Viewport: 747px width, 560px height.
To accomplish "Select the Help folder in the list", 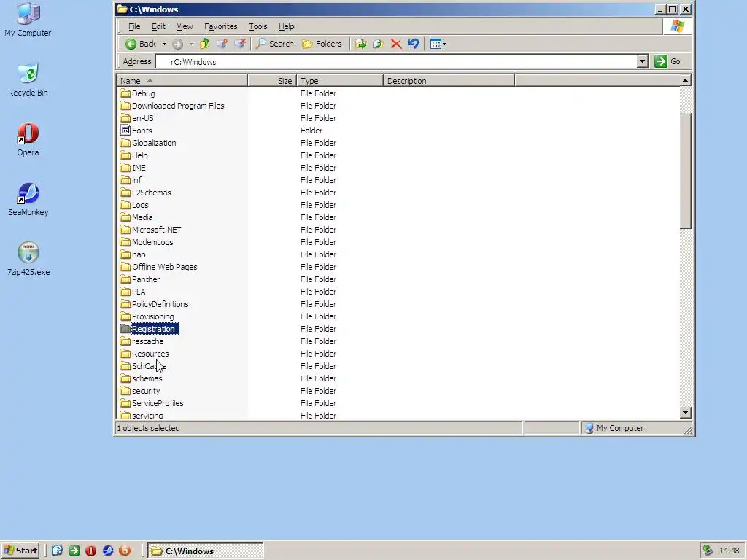I will 134,155.
